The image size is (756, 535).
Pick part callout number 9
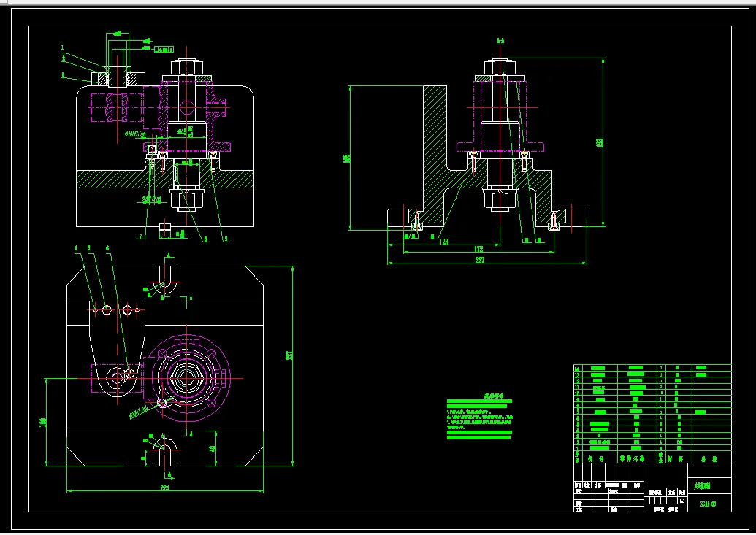(x=226, y=239)
